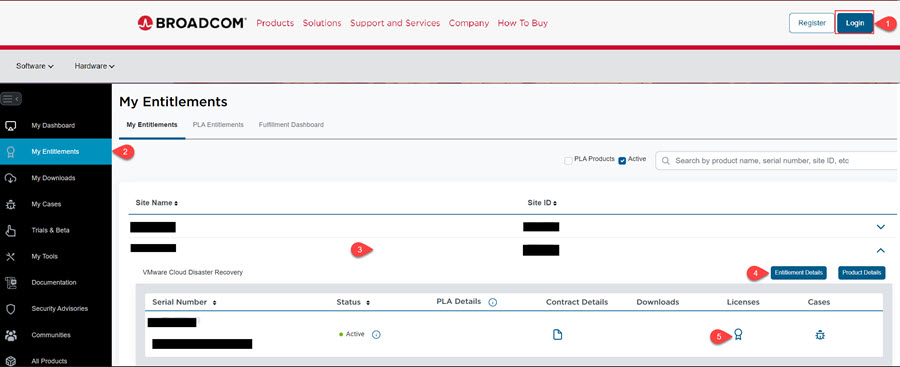The width and height of the screenshot is (900, 367).
Task: Click the Downloads column header
Action: 658,302
